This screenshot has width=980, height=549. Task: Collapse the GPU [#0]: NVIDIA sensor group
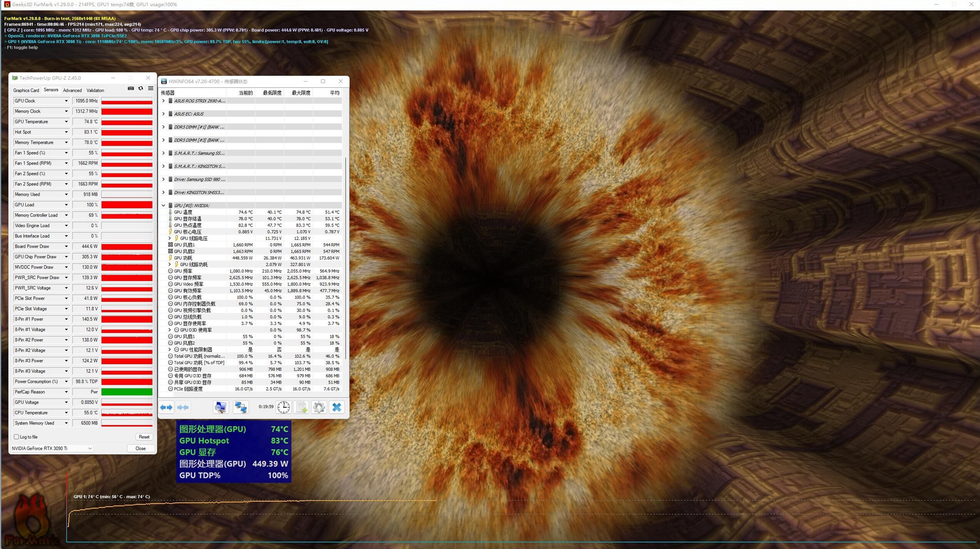(x=164, y=205)
